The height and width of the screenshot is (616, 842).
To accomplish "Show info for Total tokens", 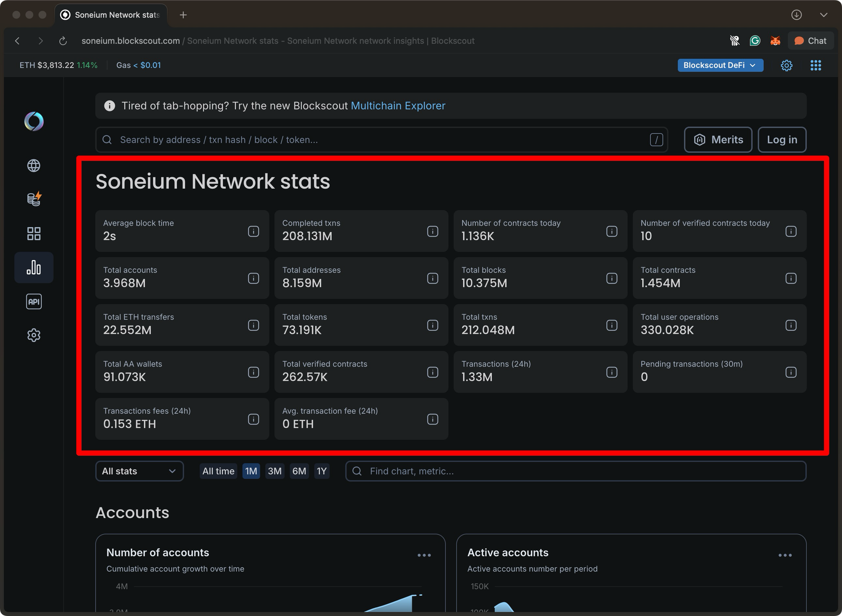I will [433, 325].
